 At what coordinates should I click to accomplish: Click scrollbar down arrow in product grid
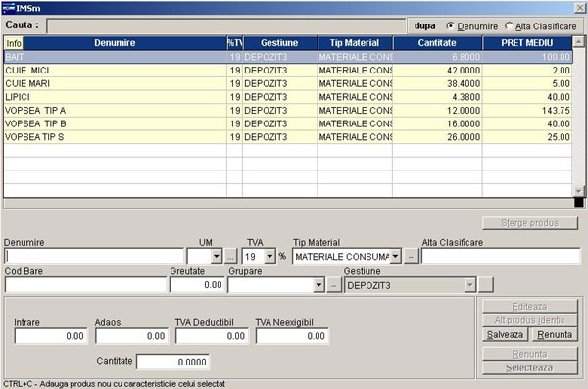pos(578,191)
